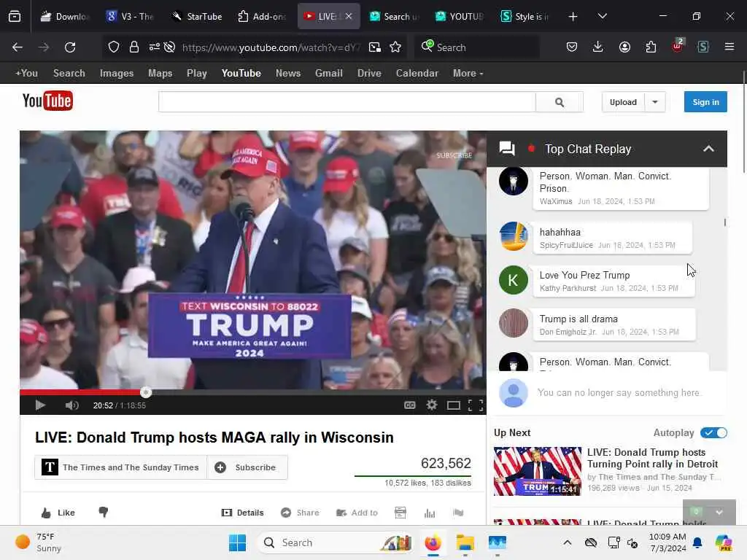The width and height of the screenshot is (747, 560).
Task: Go back to the previous page
Action: [x=18, y=47]
